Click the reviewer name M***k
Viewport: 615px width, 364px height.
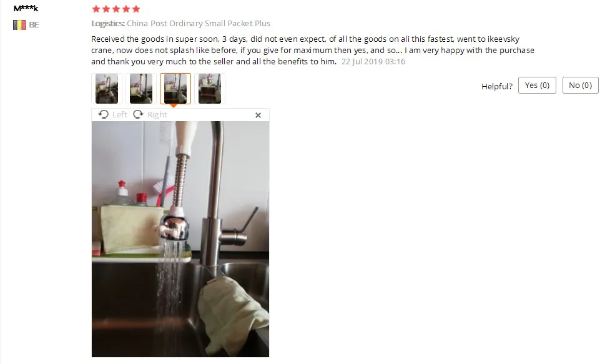(26, 8)
